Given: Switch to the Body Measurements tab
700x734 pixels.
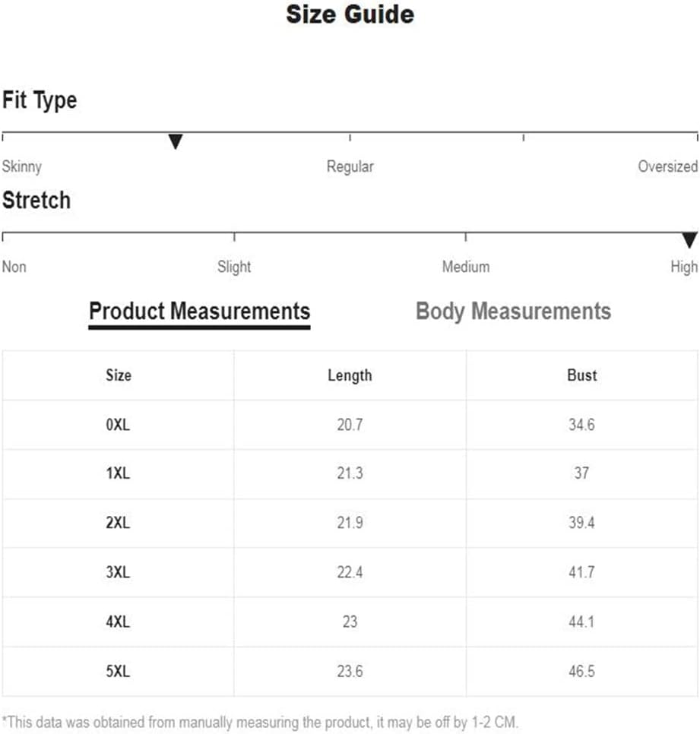Looking at the screenshot, I should tap(513, 312).
